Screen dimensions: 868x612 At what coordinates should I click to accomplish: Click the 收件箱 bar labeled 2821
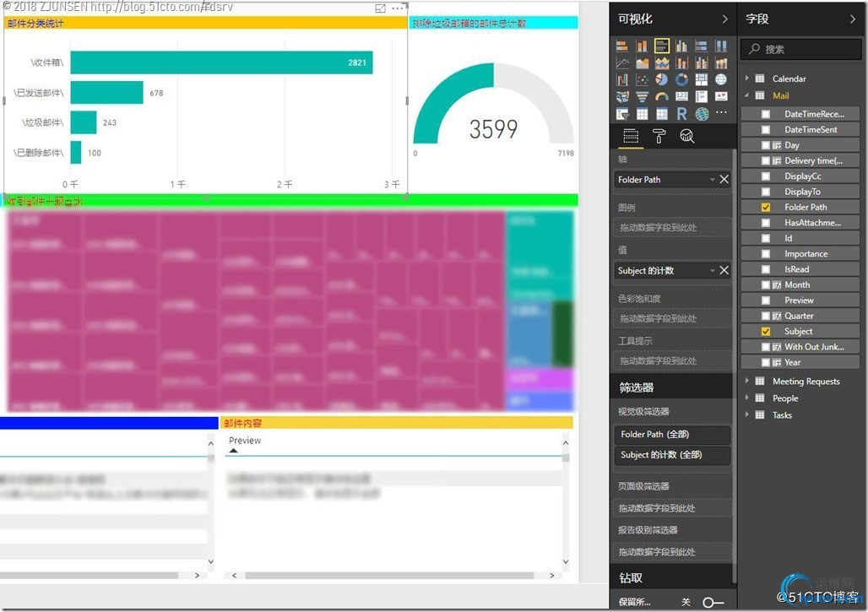221,62
